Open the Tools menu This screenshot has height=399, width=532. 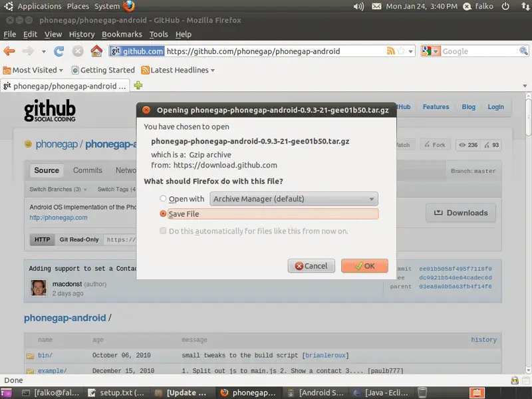point(159,35)
